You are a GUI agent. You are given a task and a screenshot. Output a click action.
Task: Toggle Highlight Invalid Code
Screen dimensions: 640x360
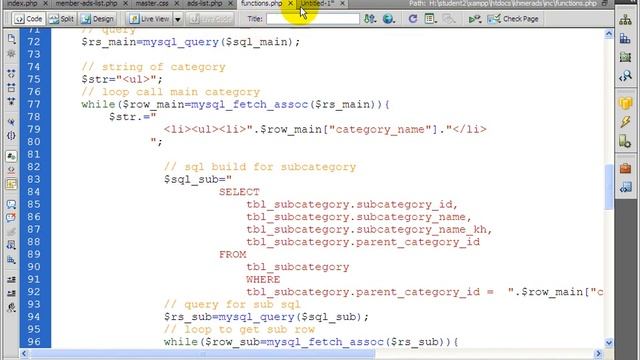pyautogui.click(x=11, y=170)
